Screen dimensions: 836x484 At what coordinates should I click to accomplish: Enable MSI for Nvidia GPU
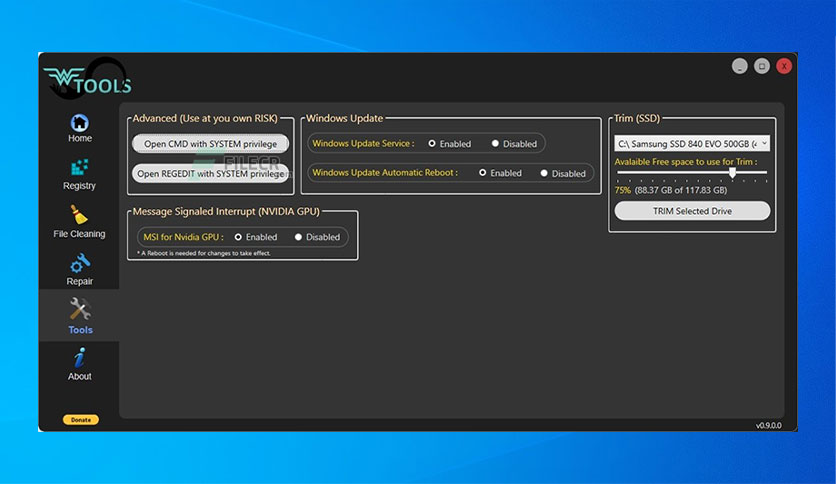coord(238,237)
